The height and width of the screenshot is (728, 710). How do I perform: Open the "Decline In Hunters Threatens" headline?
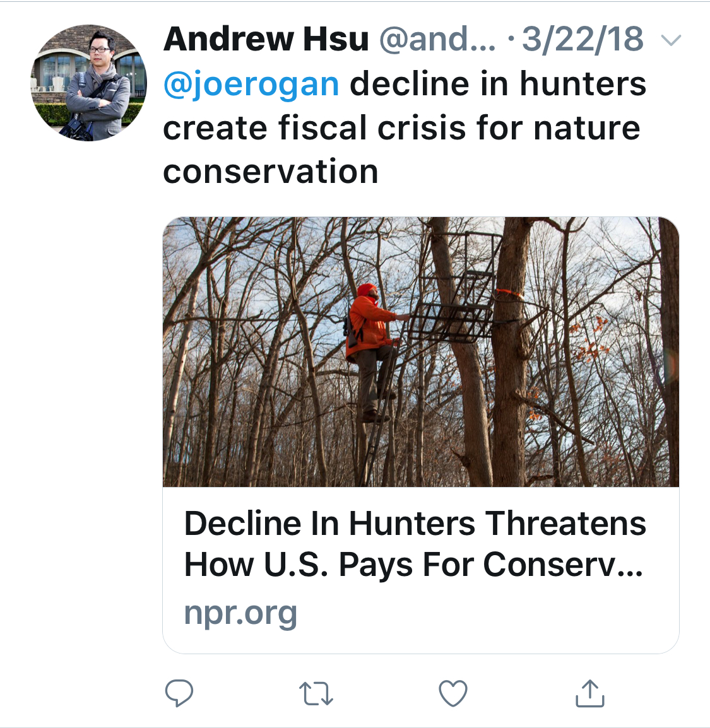(x=415, y=524)
